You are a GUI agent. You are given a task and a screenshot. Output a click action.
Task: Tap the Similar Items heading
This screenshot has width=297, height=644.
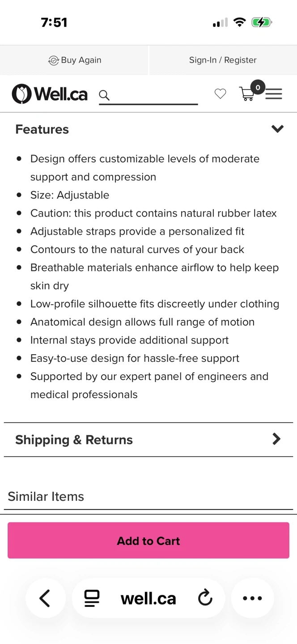[x=46, y=496]
